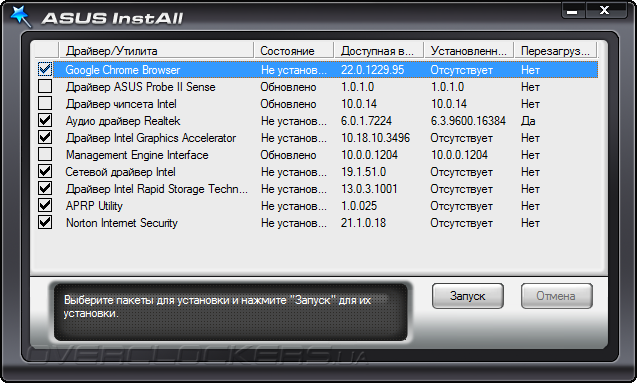Uncheck the Драйвер Intel Graphics Accelerator checkbox

(x=45, y=138)
